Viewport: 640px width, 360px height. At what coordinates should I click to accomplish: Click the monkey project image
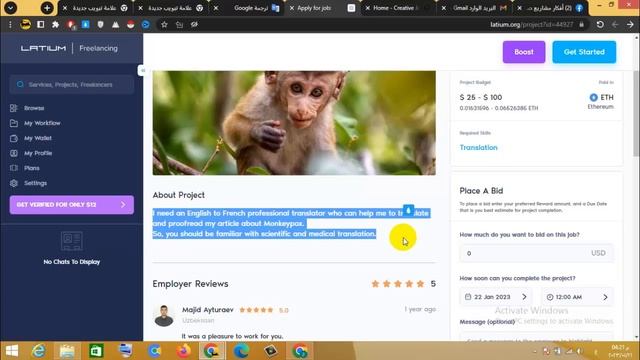pos(294,123)
